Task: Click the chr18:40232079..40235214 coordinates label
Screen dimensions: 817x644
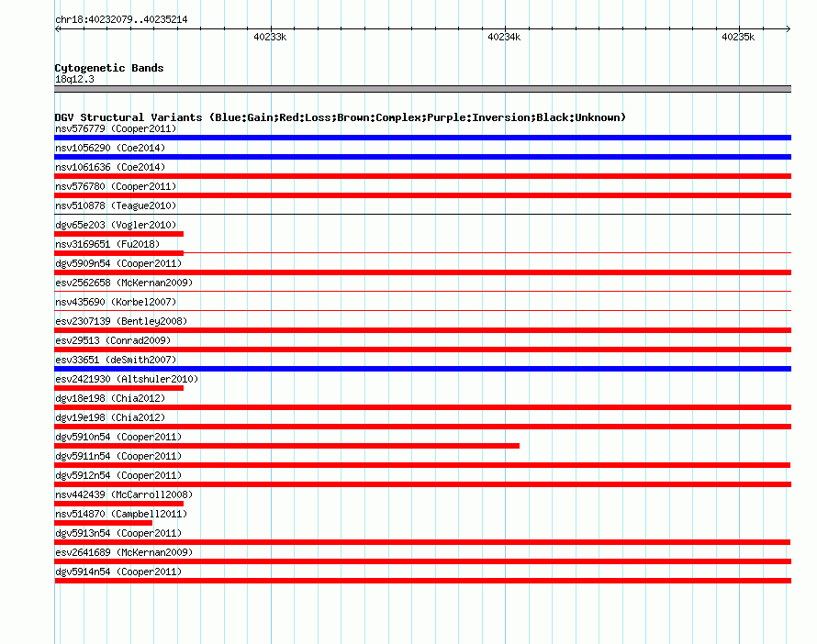Action: pos(121,19)
